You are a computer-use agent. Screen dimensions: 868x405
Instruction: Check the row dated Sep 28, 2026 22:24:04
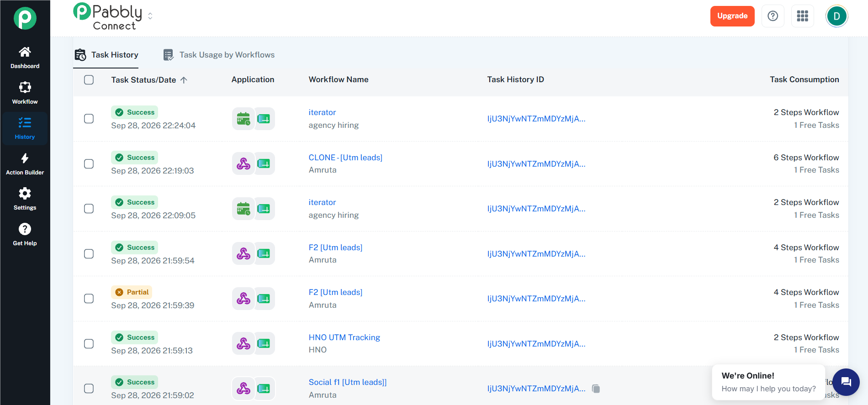(89, 119)
